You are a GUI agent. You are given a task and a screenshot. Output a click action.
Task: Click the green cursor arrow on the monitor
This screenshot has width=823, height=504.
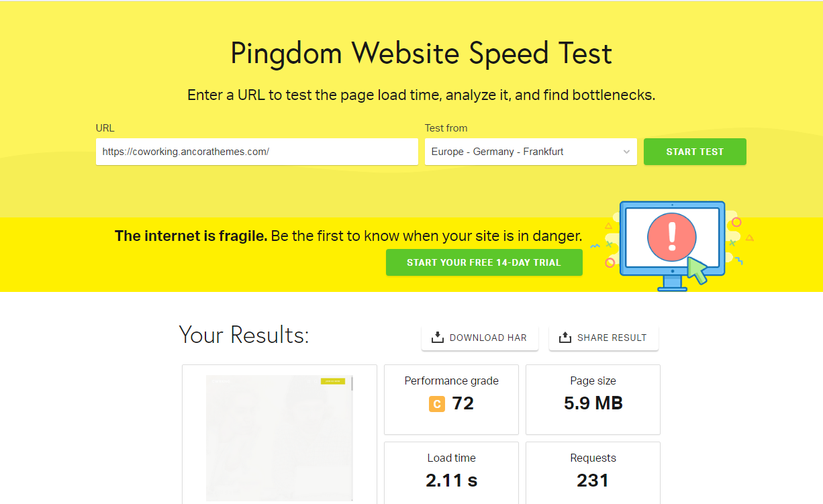point(697,271)
